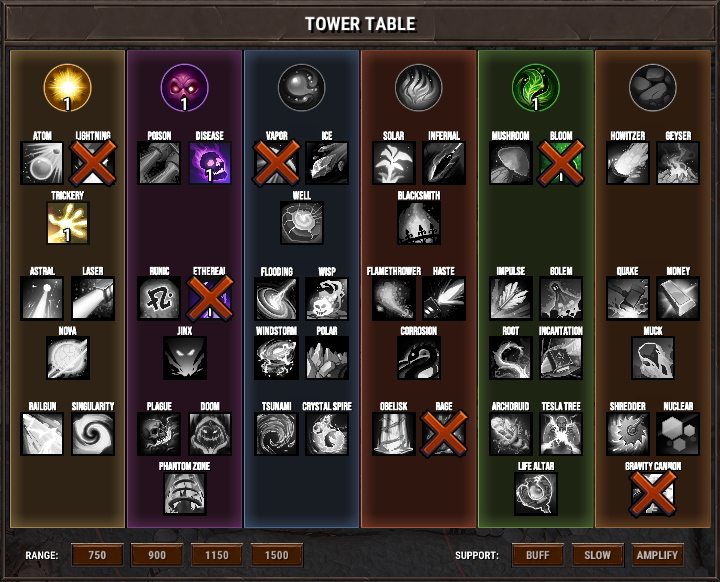This screenshot has height=582, width=720.
Task: Select the Tesla Tree tower icon
Action: click(x=561, y=434)
